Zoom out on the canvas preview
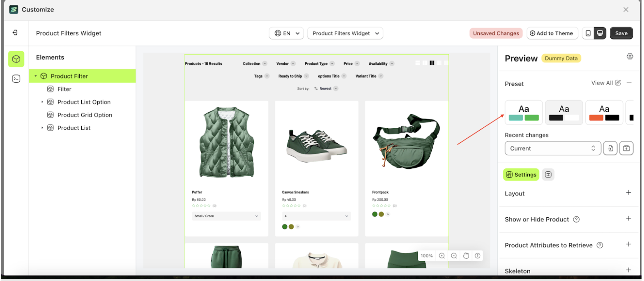The image size is (644, 281). (454, 256)
